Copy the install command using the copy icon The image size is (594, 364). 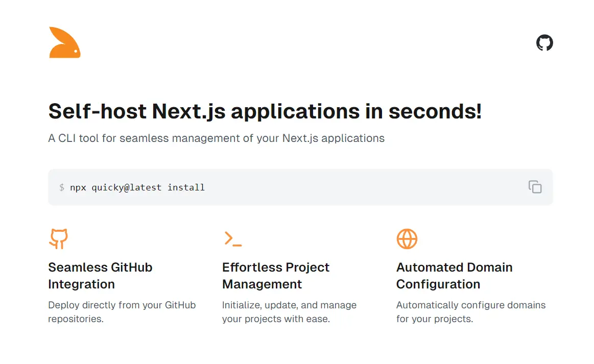(x=535, y=187)
